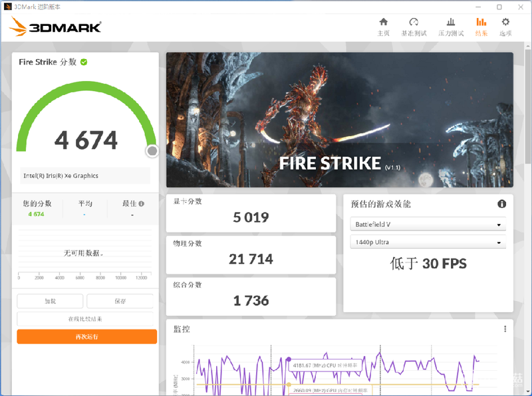
Task: Click the home house icon
Action: click(384, 22)
